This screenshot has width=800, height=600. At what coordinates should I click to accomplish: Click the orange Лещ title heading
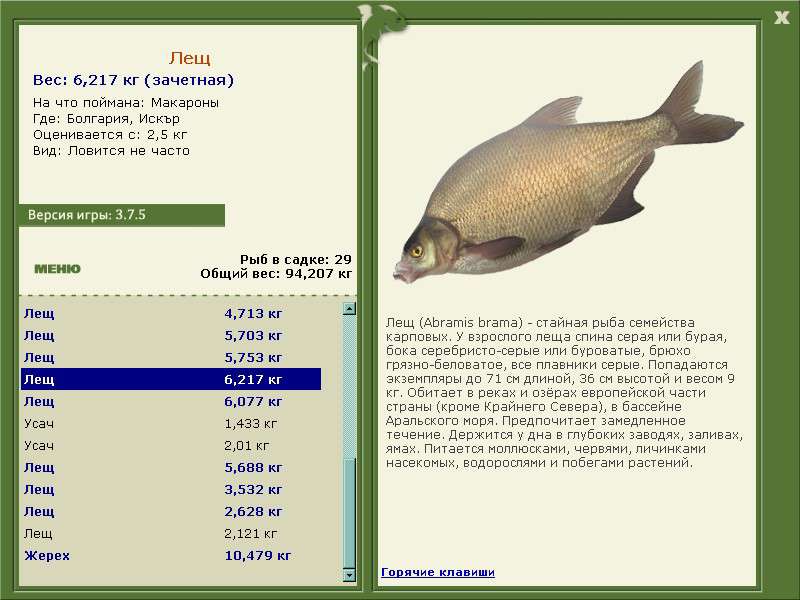[190, 58]
